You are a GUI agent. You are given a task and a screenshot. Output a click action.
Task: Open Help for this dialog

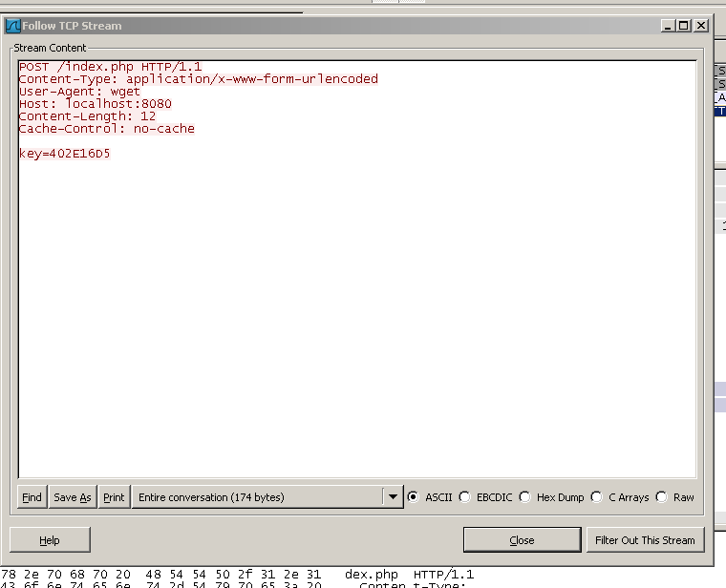click(x=50, y=540)
